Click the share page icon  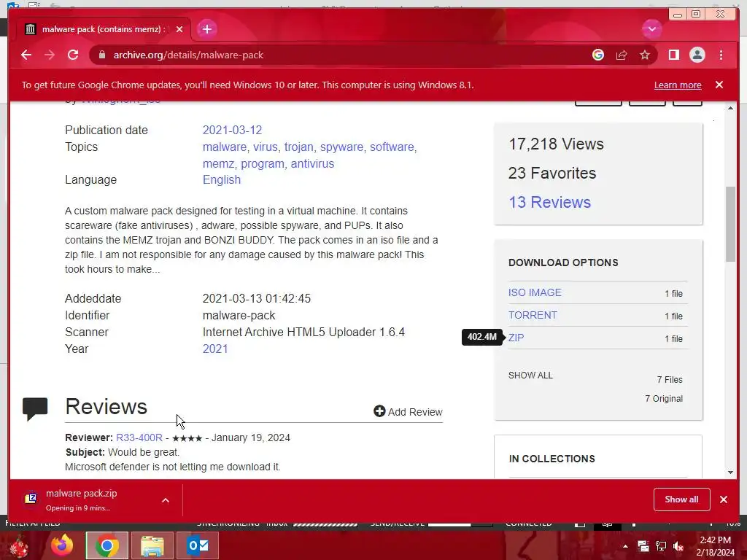622,55
